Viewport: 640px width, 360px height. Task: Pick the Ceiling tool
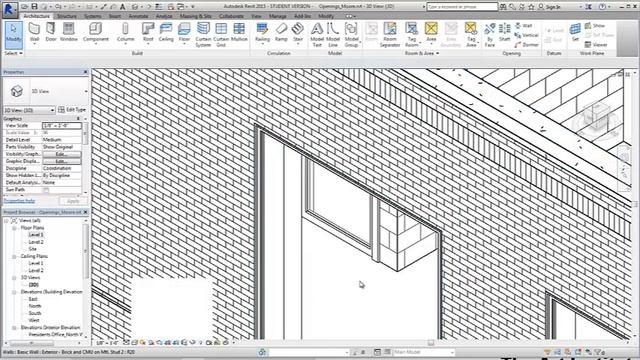click(166, 33)
